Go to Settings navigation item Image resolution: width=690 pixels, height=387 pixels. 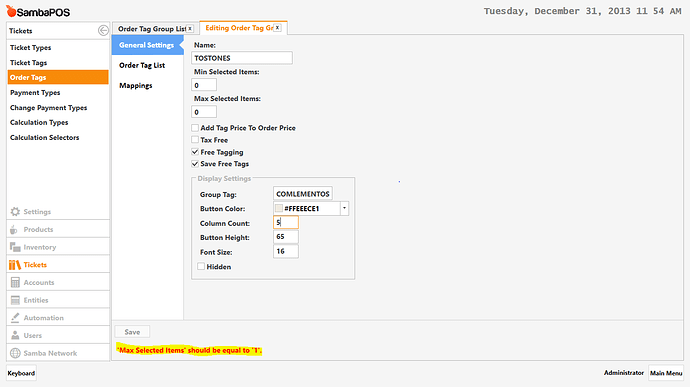pyautogui.click(x=58, y=212)
